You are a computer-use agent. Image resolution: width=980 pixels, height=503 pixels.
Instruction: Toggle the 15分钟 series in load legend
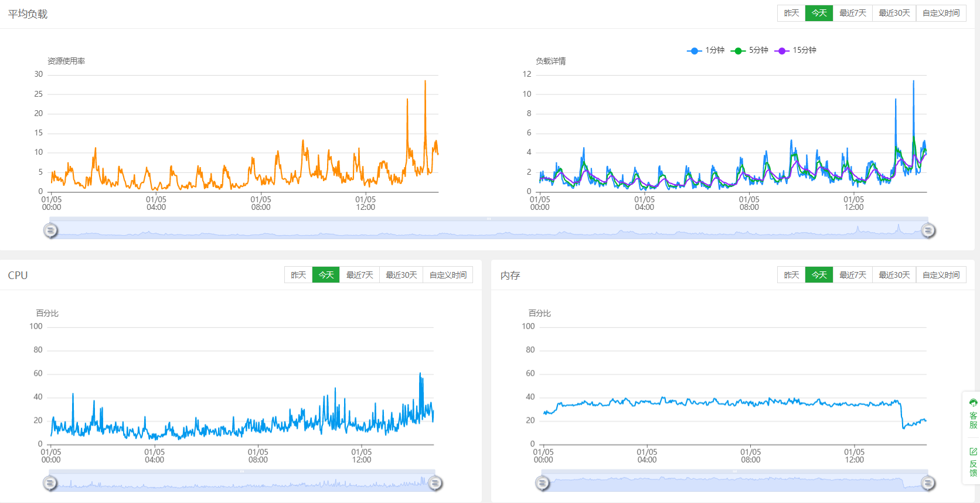click(x=795, y=50)
